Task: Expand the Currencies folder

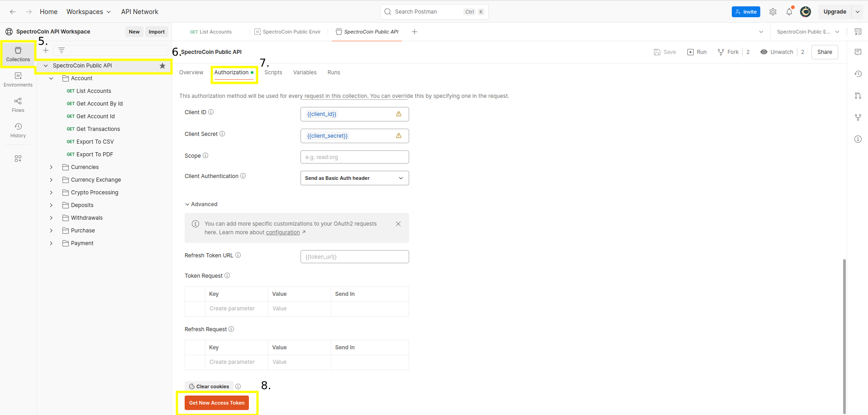Action: coord(51,167)
